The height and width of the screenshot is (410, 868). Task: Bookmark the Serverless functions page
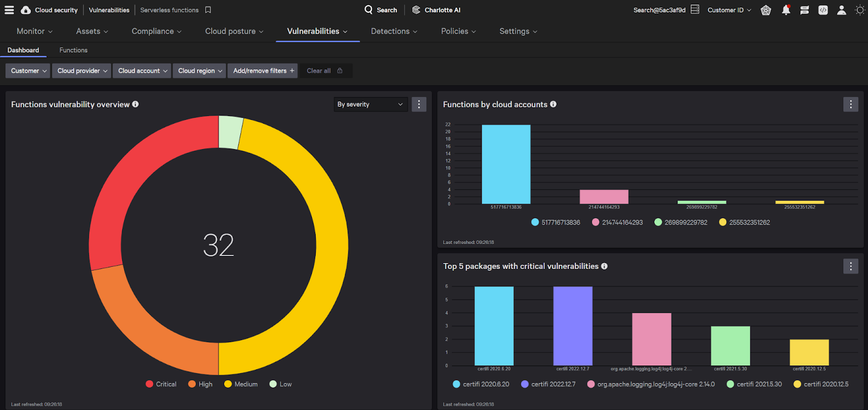(208, 10)
